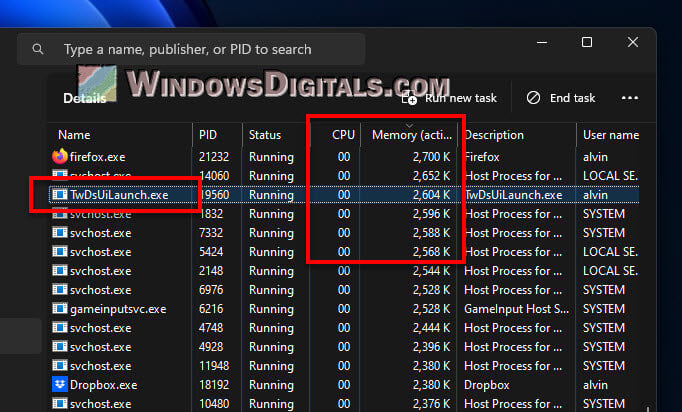The height and width of the screenshot is (412, 682).
Task: Click the End task button
Action: pos(561,98)
